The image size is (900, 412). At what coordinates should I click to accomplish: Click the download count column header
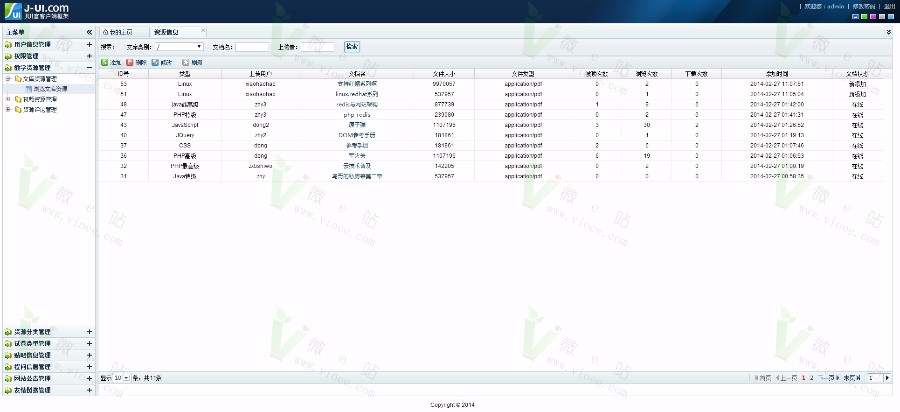pyautogui.click(x=696, y=73)
